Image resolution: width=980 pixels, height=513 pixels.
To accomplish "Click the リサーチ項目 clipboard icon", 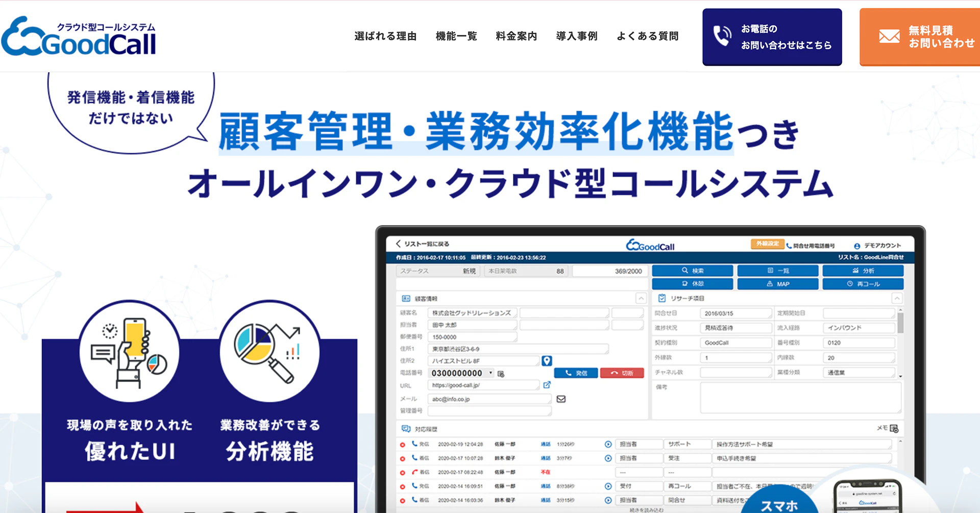I will click(x=662, y=298).
